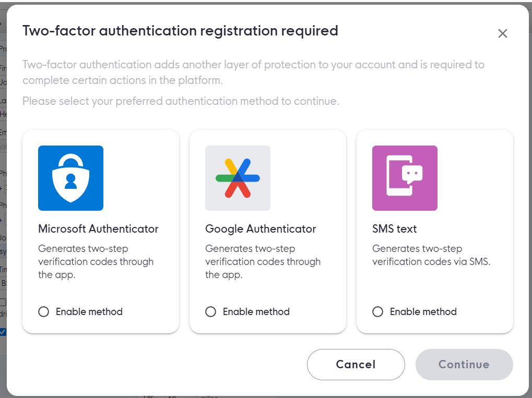The width and height of the screenshot is (532, 398).
Task: Select the SMS text title
Action: [x=394, y=229]
